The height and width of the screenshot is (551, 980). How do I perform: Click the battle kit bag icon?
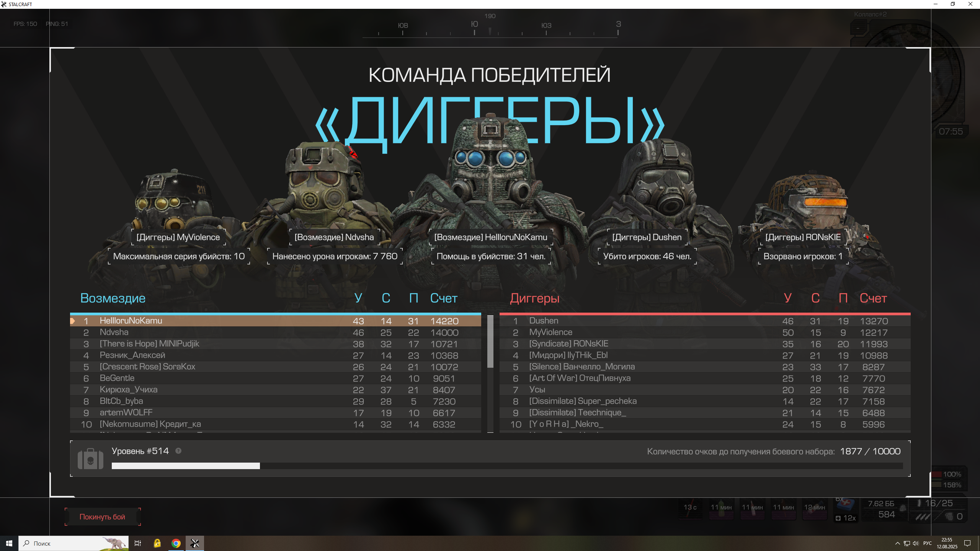point(90,459)
